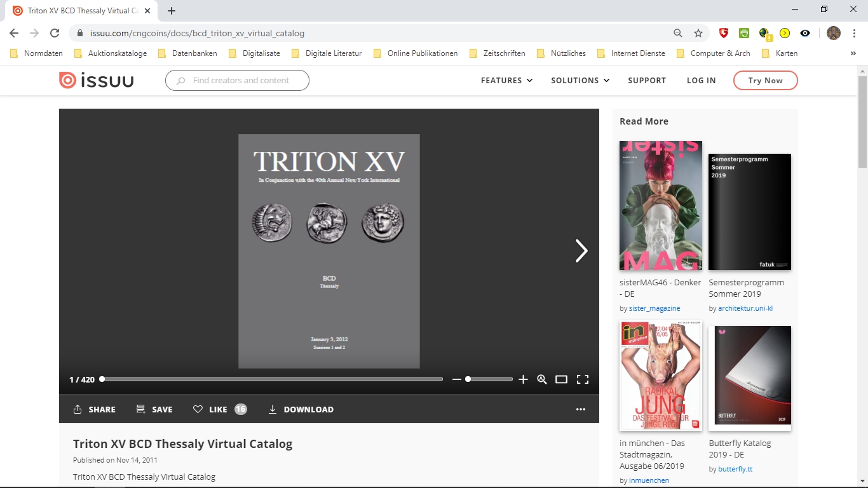
Task: Toggle the page view mode icon
Action: [561, 379]
